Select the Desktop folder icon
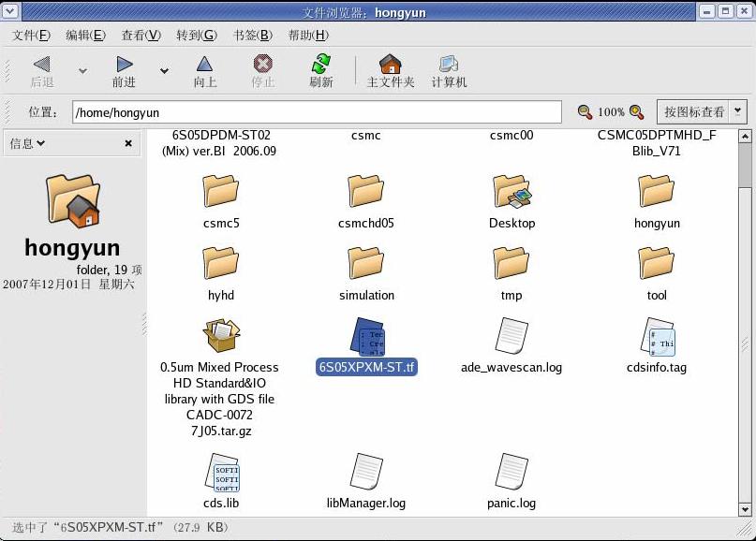The width and height of the screenshot is (756, 541). click(511, 192)
